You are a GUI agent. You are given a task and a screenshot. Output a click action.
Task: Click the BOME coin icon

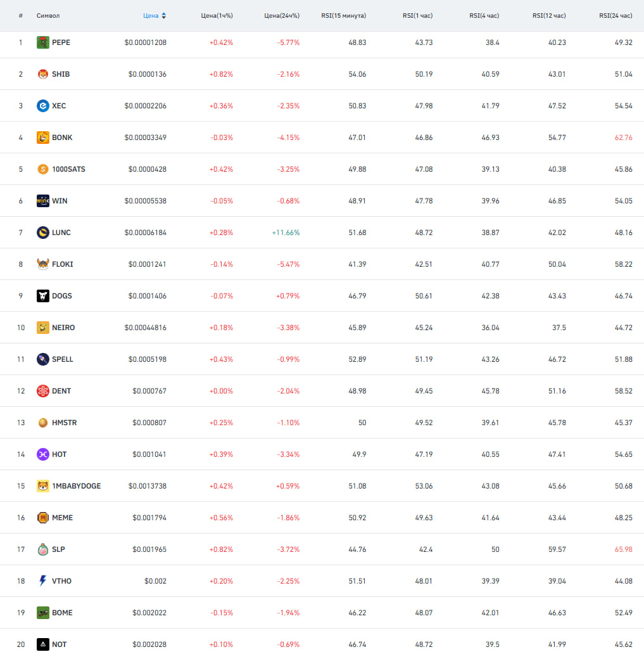[x=43, y=613]
